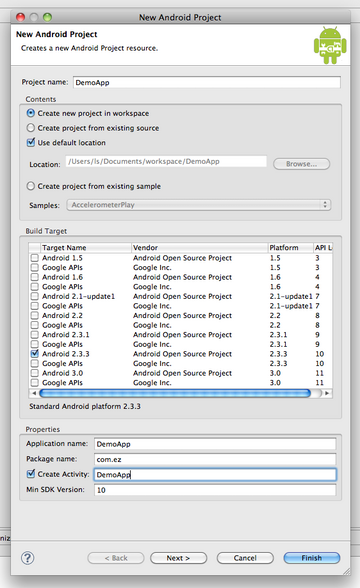Click the Package name field

(215, 459)
